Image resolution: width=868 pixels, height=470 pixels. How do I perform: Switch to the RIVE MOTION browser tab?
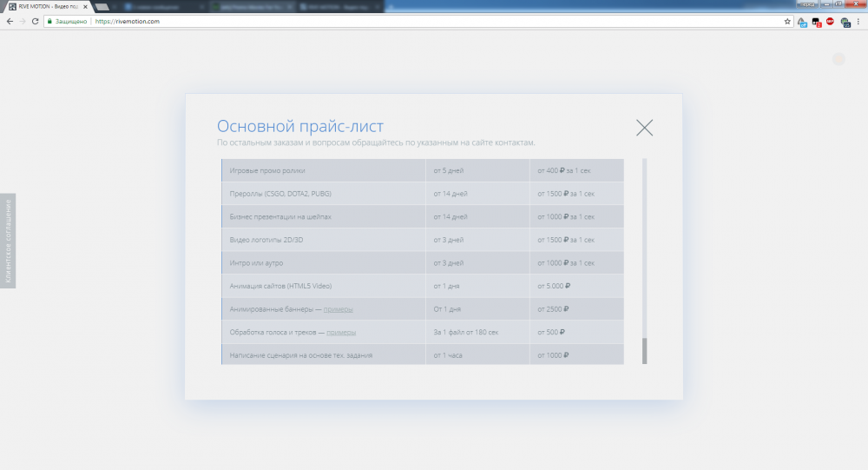43,6
